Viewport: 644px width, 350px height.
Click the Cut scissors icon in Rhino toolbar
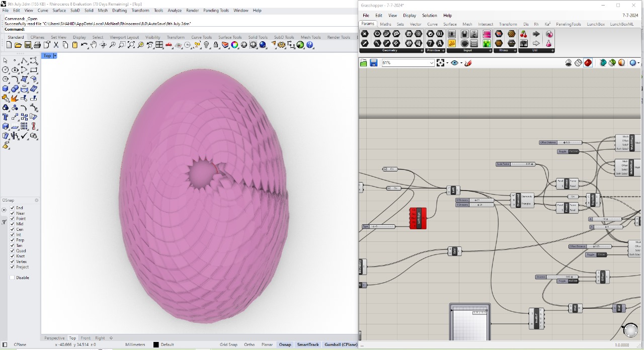[x=56, y=45]
